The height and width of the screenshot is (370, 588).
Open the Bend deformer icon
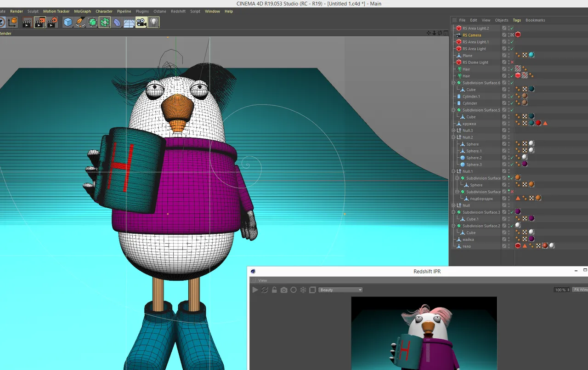pos(117,22)
